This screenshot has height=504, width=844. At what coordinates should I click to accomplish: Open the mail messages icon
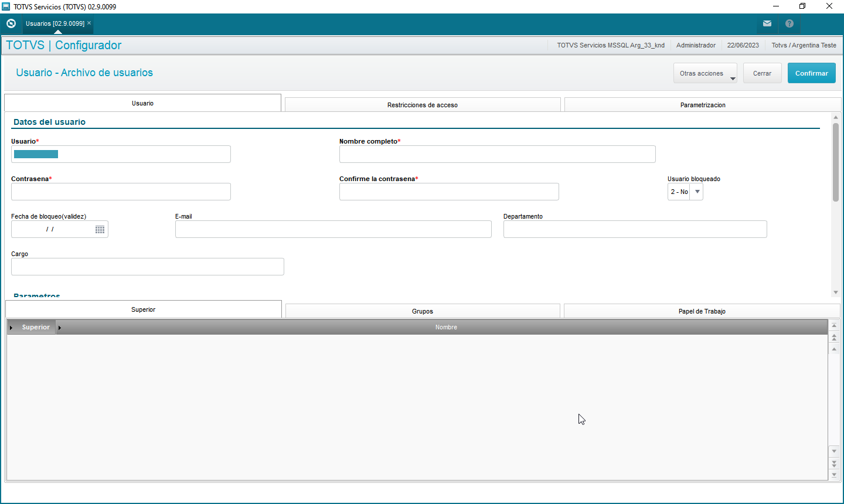(x=767, y=23)
